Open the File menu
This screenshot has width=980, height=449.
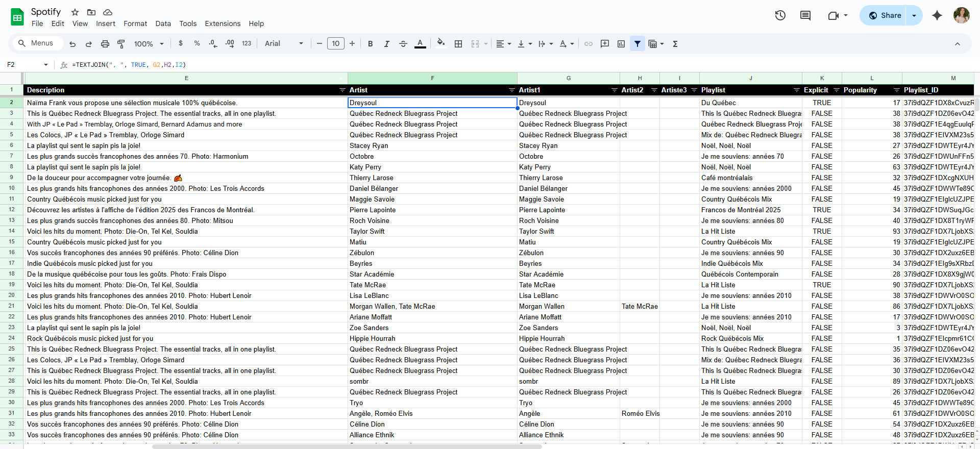(37, 23)
